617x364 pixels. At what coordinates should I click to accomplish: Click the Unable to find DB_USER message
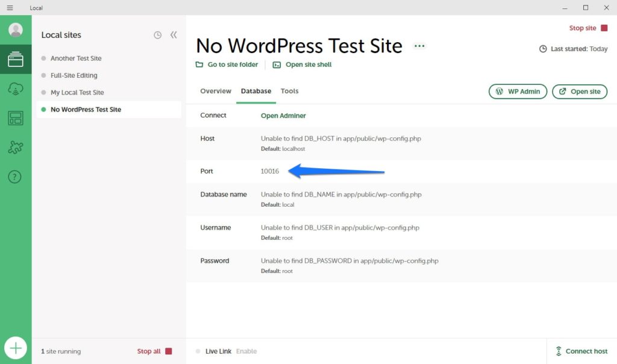pos(340,227)
